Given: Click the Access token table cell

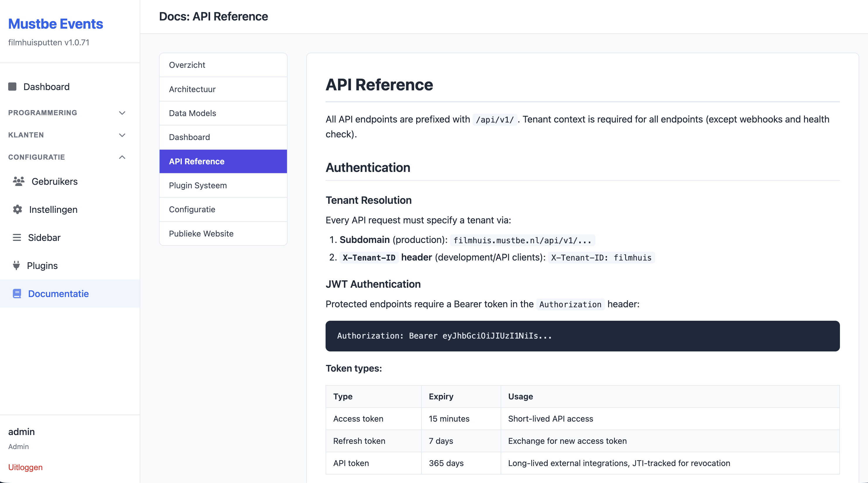Looking at the screenshot, I should point(373,419).
